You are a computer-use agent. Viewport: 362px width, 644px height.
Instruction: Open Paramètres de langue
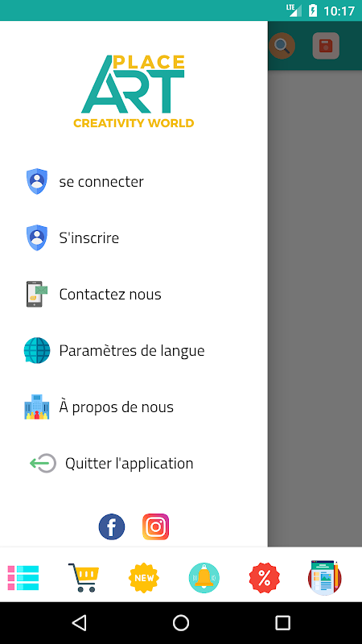tap(134, 350)
